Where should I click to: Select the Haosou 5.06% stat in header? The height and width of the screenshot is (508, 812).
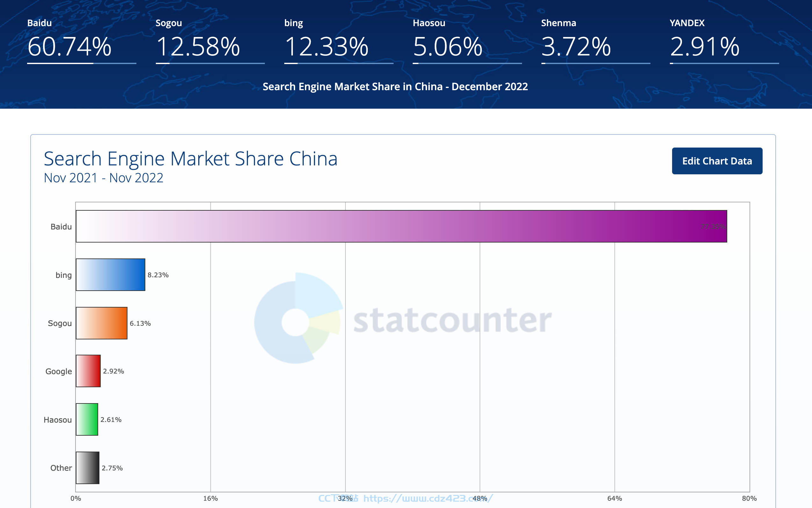coord(467,41)
